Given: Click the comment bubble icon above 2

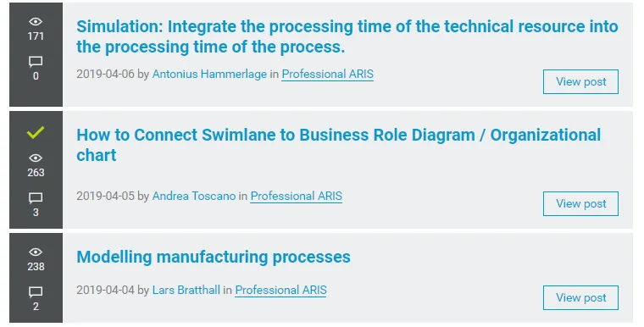Looking at the screenshot, I should 36,292.
